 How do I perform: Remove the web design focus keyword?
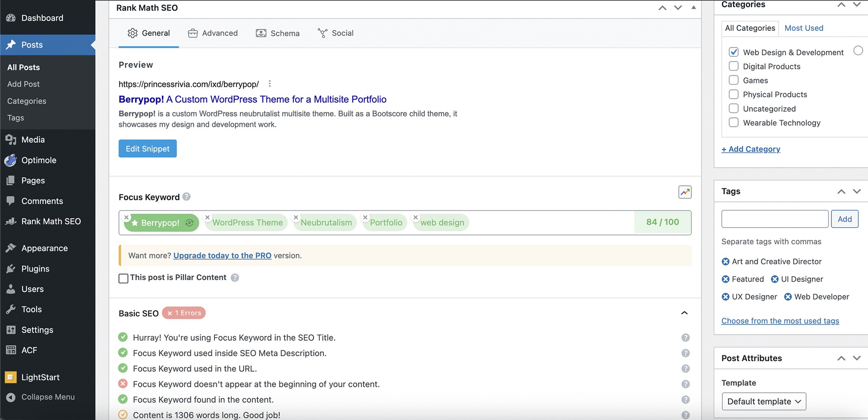pyautogui.click(x=416, y=218)
